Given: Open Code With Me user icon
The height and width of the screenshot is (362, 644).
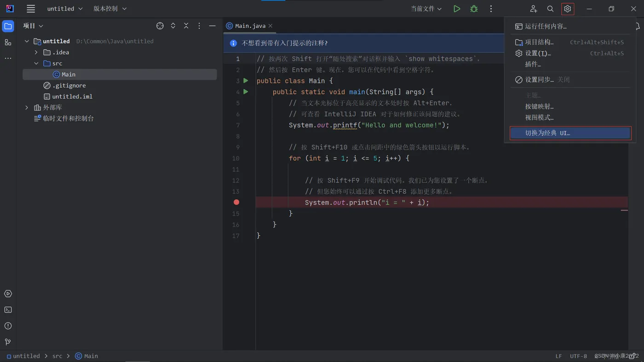Looking at the screenshot, I should pos(533,9).
